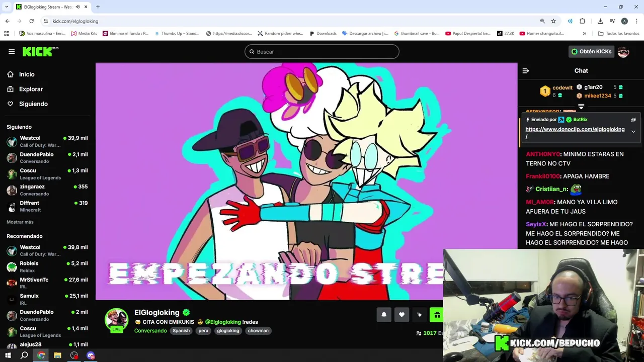Click browser back arrow

coord(7,21)
